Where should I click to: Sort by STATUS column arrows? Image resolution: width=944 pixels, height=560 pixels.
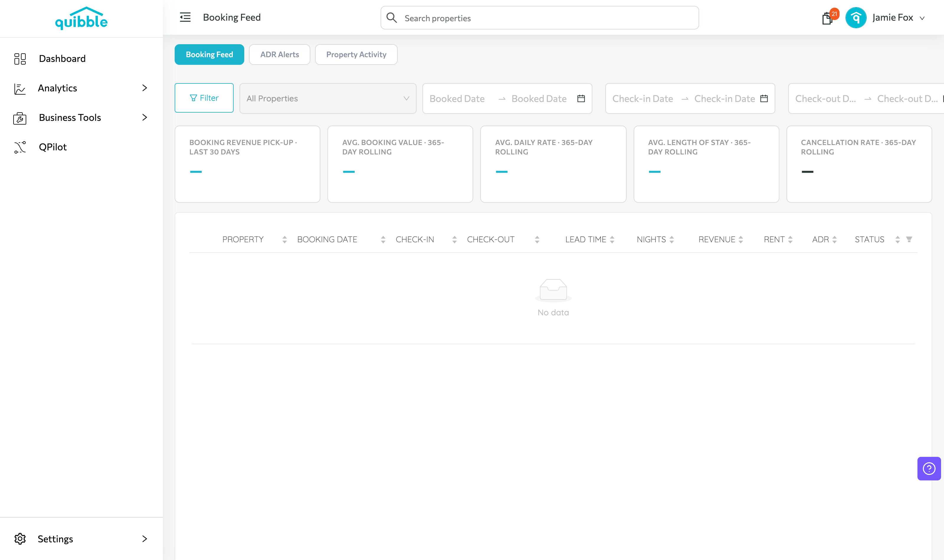(897, 239)
